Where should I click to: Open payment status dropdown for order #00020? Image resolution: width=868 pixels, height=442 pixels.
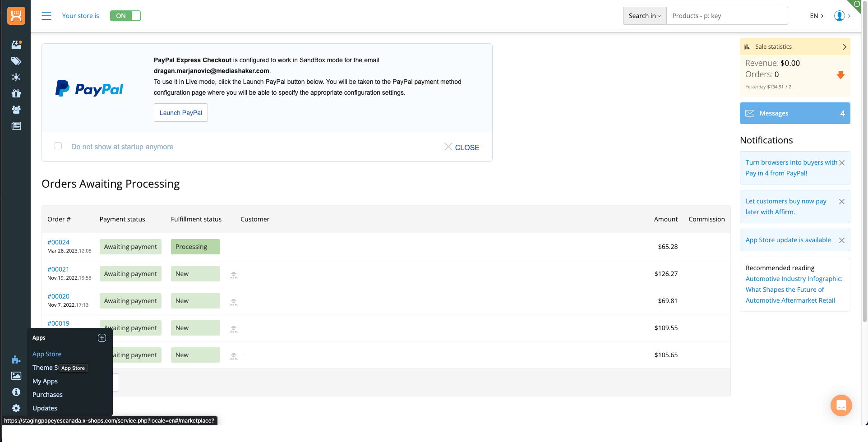click(x=130, y=301)
